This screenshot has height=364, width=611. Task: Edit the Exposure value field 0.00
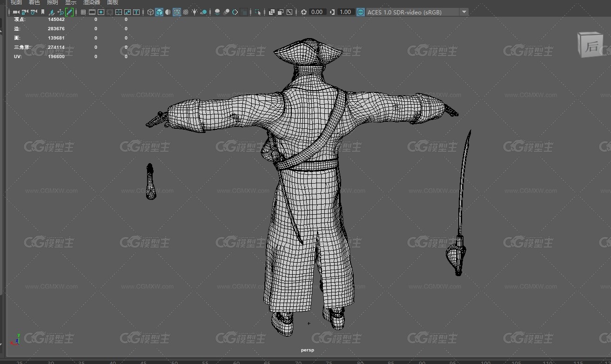(x=317, y=12)
